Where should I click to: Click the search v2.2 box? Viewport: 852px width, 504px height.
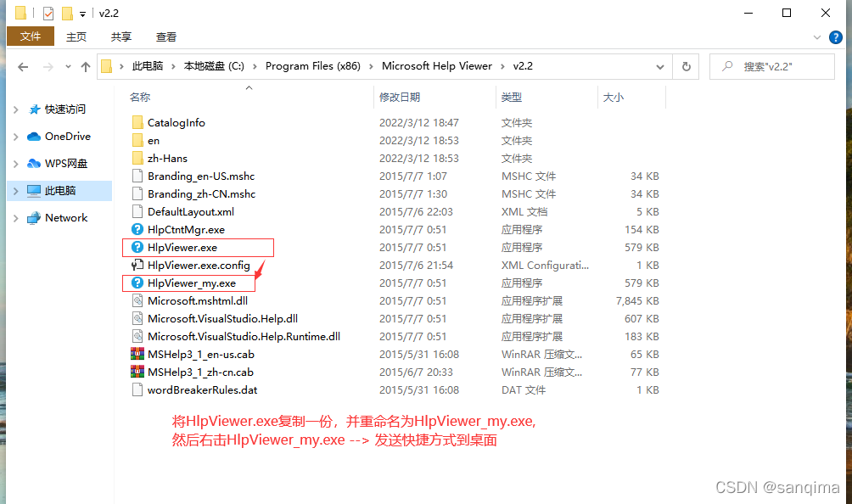tap(772, 67)
